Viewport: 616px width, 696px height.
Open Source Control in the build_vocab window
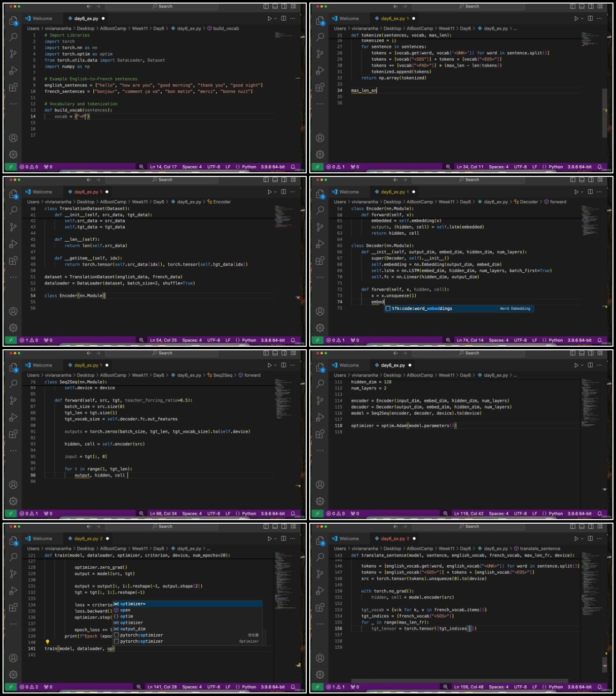[13, 54]
